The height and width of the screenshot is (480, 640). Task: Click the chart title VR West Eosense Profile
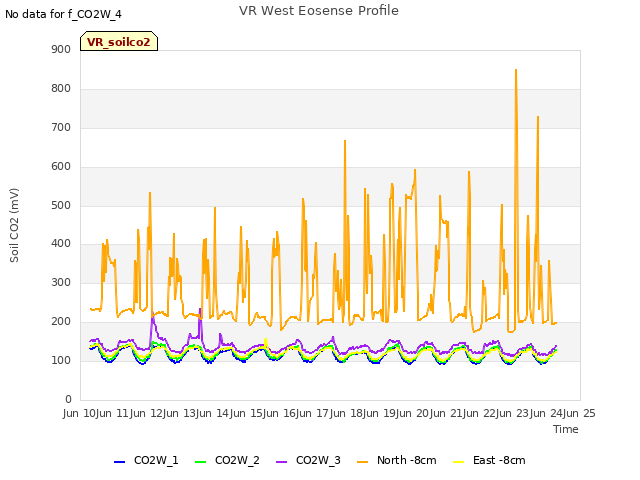(319, 10)
